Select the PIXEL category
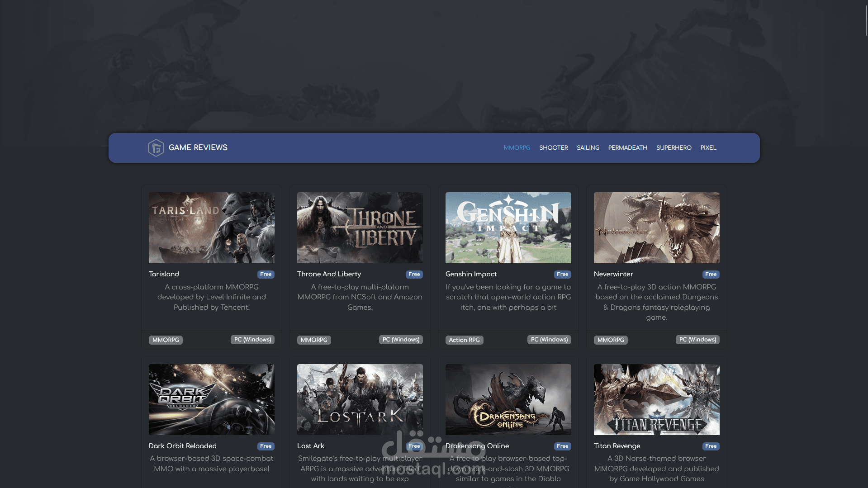The height and width of the screenshot is (488, 868). click(708, 148)
